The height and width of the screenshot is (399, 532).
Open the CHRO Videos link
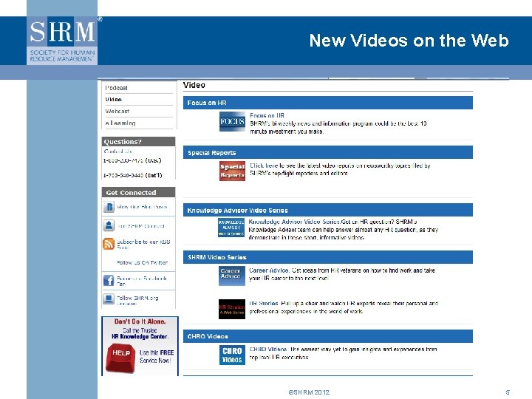click(268, 349)
